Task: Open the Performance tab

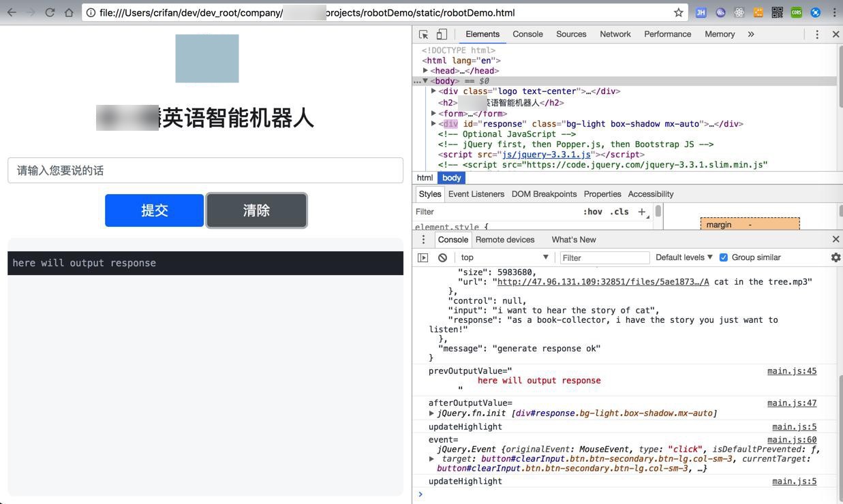Action: point(668,34)
